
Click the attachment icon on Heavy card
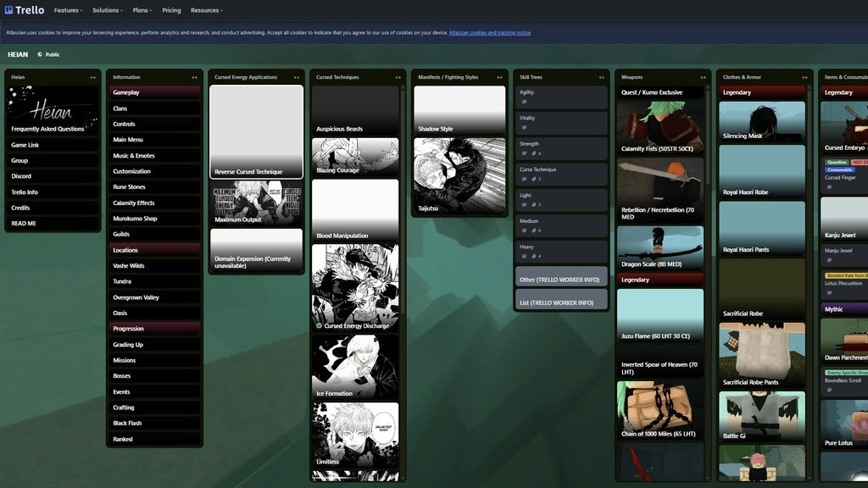(534, 256)
